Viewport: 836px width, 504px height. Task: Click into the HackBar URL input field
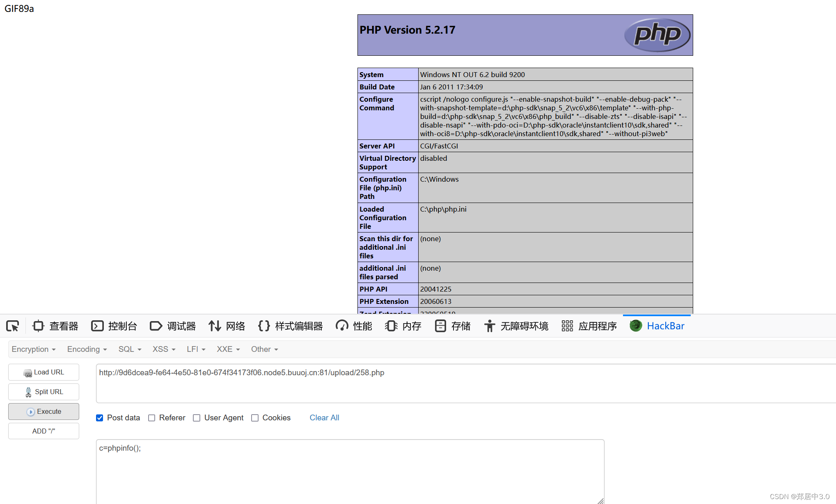(466, 383)
